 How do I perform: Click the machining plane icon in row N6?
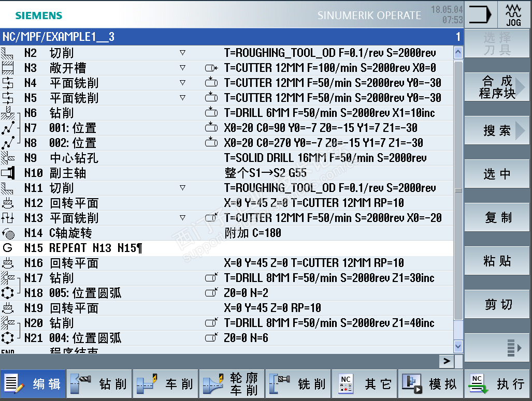(x=211, y=112)
